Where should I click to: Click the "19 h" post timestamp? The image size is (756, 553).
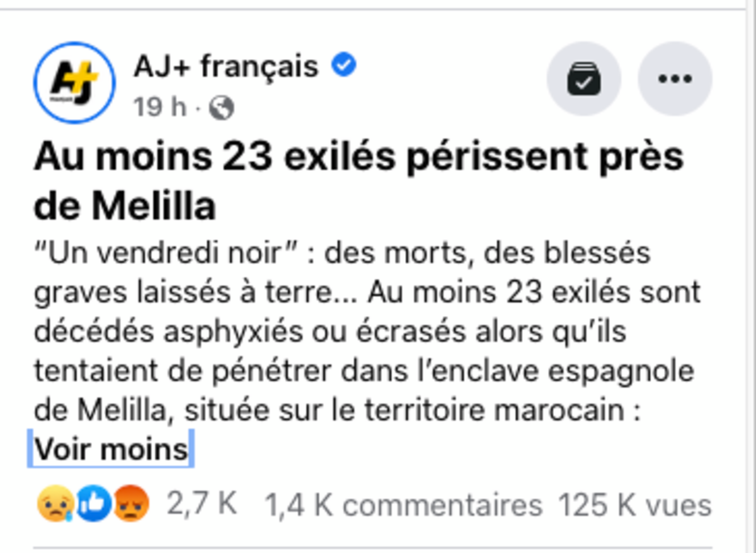[x=160, y=108]
